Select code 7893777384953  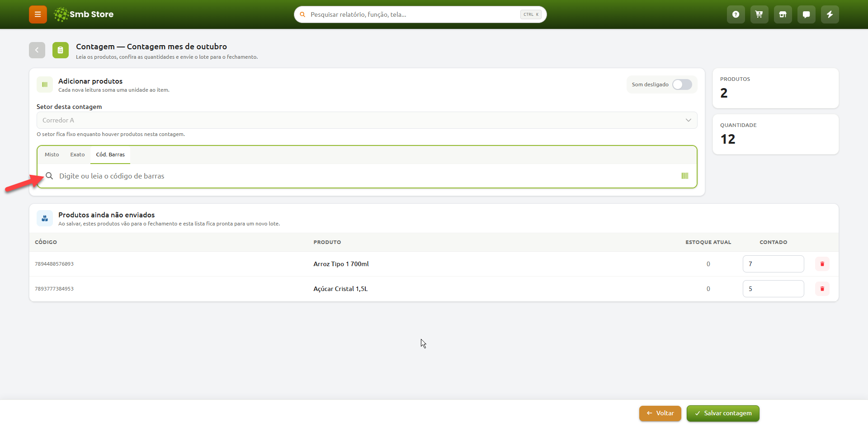[54, 289]
